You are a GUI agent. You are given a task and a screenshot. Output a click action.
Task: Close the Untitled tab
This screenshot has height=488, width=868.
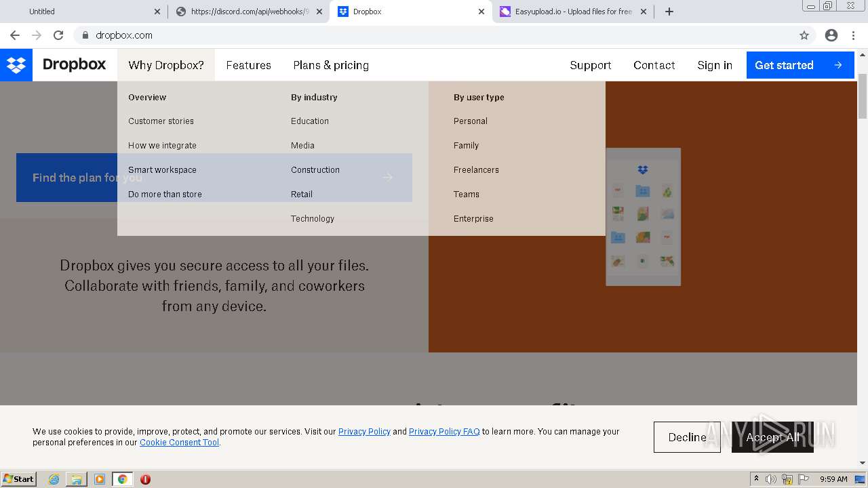pos(157,12)
